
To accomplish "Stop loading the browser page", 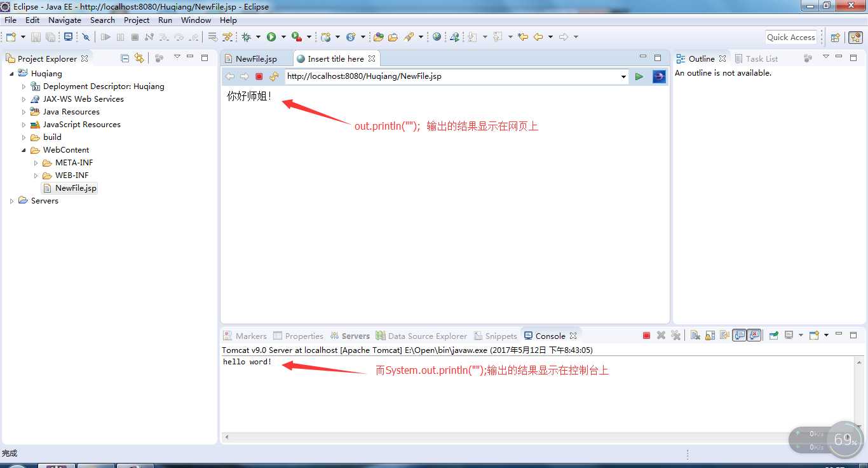I will 259,76.
